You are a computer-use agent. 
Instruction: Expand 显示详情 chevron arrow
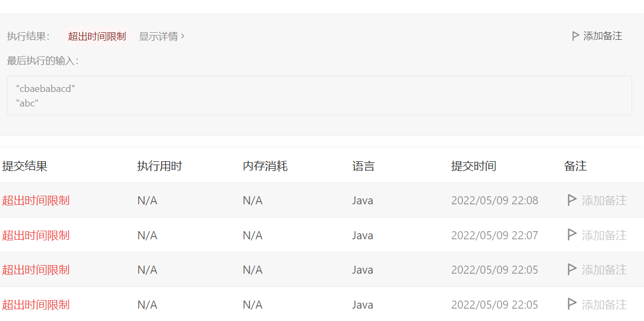(x=183, y=36)
